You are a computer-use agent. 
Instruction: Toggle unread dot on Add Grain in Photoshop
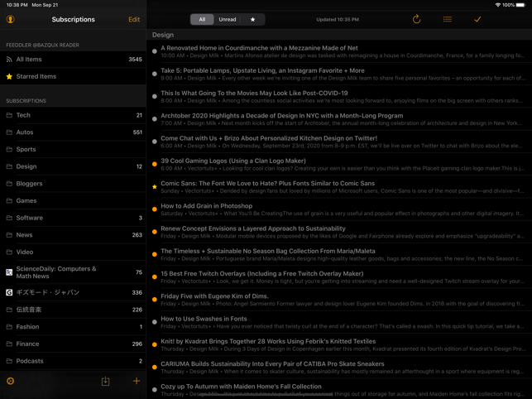click(x=155, y=209)
